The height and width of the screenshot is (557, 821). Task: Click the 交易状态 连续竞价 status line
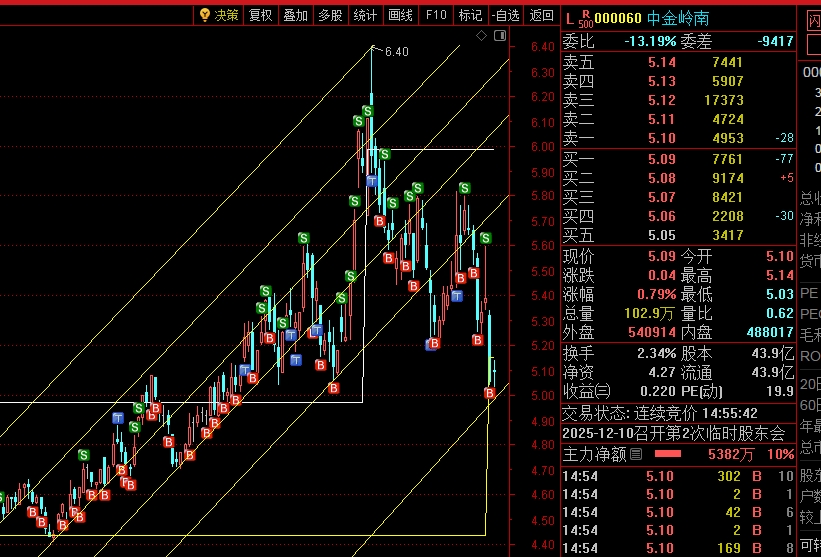[x=660, y=414]
